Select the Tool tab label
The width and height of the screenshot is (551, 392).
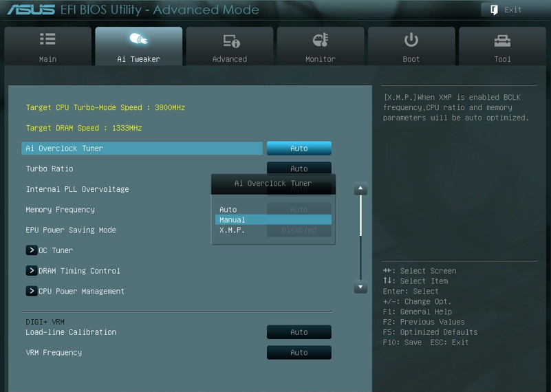(502, 59)
